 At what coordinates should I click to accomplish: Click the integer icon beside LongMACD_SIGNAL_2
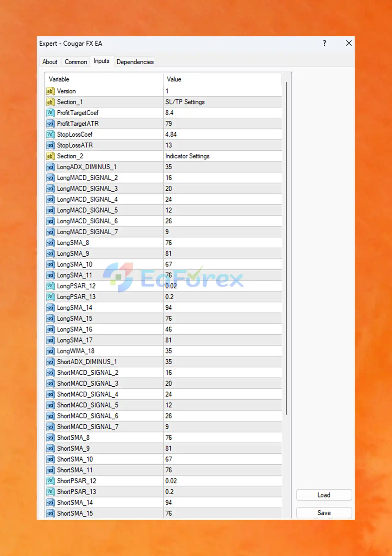pyautogui.click(x=50, y=178)
